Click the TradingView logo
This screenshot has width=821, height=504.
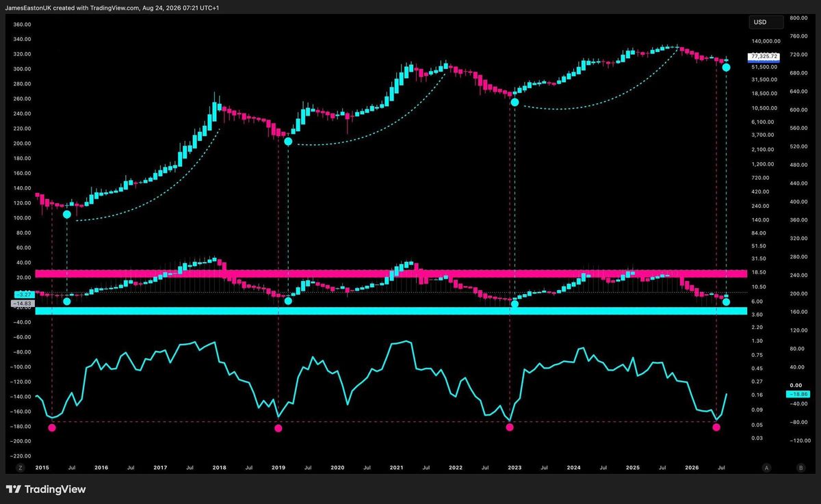click(x=47, y=489)
